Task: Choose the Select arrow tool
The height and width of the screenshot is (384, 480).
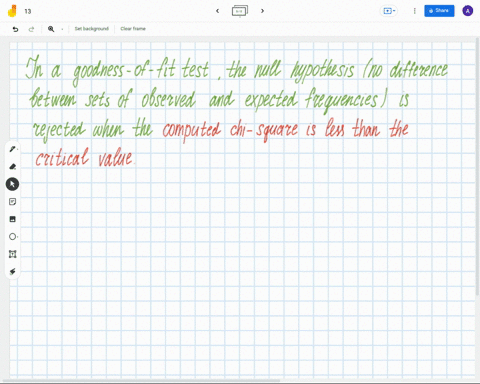Action: coord(12,184)
